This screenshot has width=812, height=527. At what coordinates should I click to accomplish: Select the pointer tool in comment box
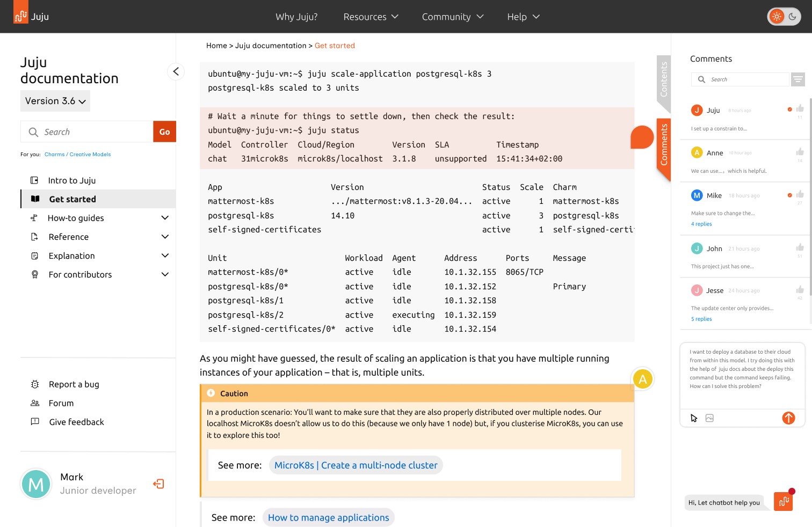(694, 418)
